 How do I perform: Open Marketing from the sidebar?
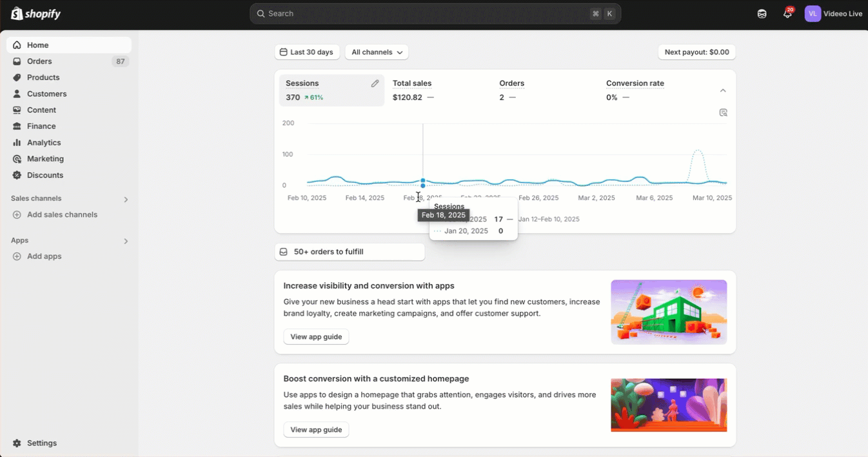69,159
